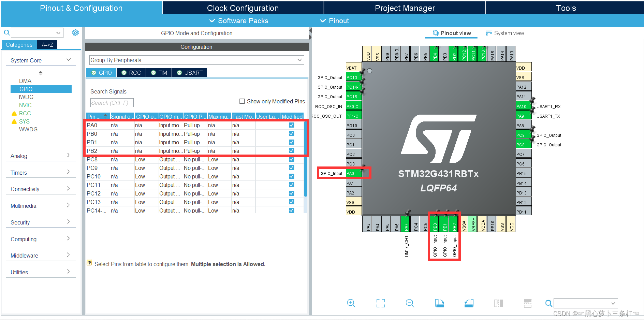Click the panel collapse arrows on divider

click(310, 34)
